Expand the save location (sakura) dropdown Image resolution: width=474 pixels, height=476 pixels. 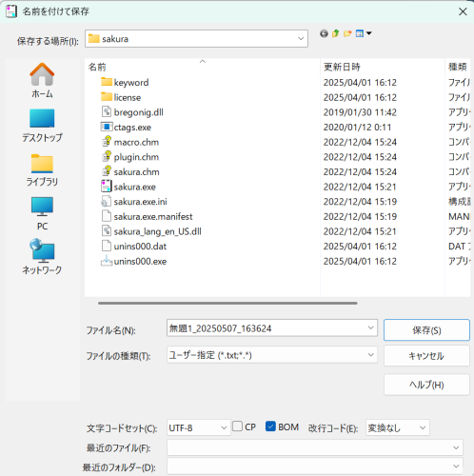pyautogui.click(x=301, y=39)
